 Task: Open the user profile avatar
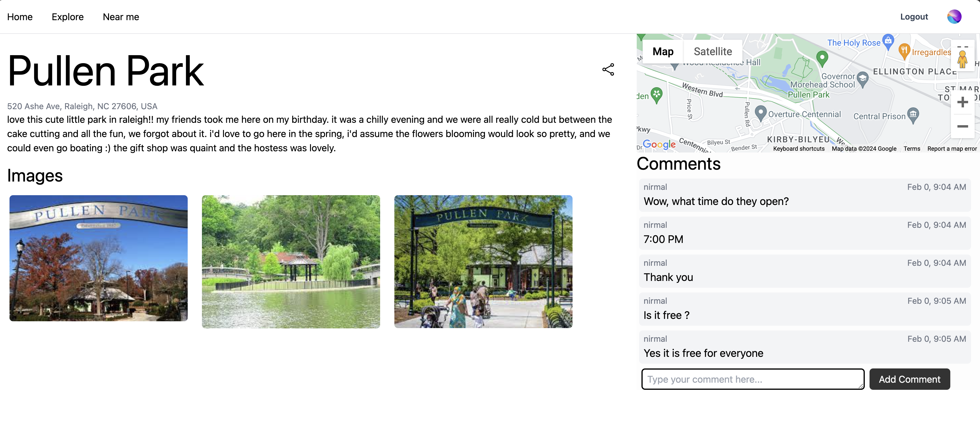pyautogui.click(x=954, y=17)
